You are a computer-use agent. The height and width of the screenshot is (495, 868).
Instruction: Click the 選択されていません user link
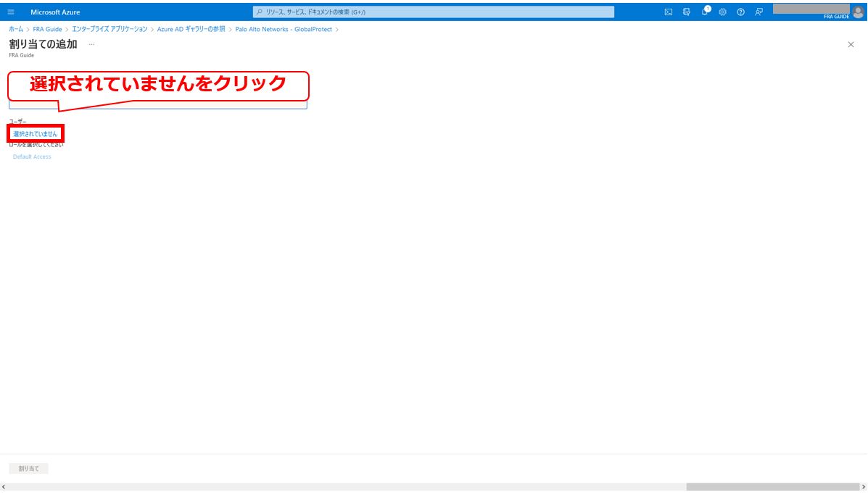[36, 134]
